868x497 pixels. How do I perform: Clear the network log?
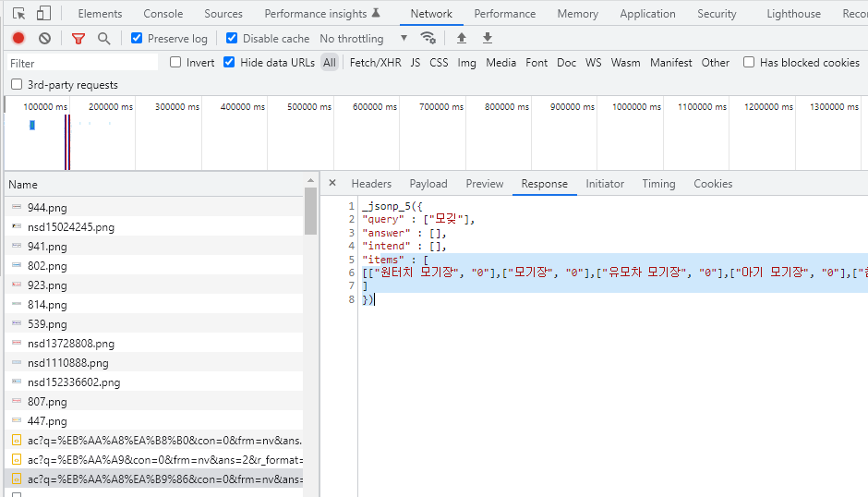pyautogui.click(x=45, y=38)
